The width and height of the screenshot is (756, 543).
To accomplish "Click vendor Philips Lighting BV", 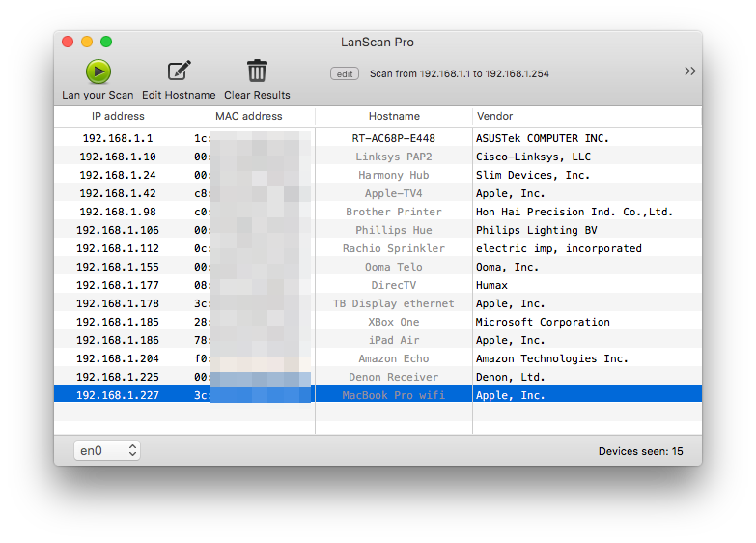I will click(x=536, y=230).
